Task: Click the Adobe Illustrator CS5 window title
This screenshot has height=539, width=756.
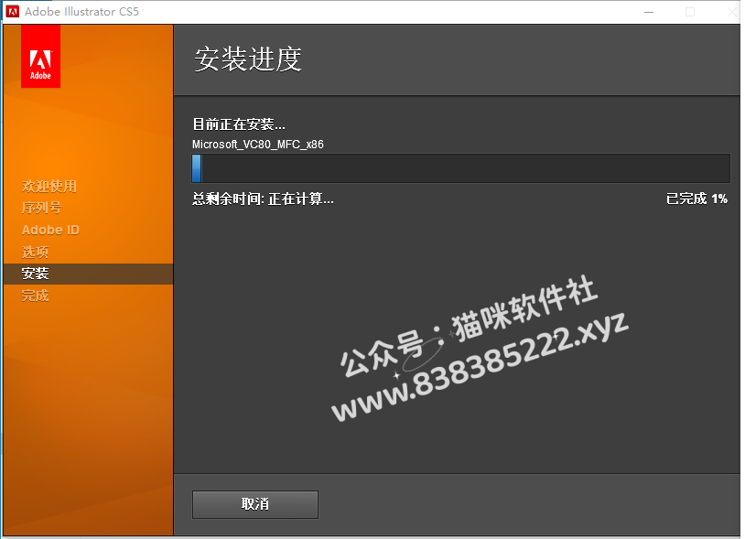Action: pos(82,12)
